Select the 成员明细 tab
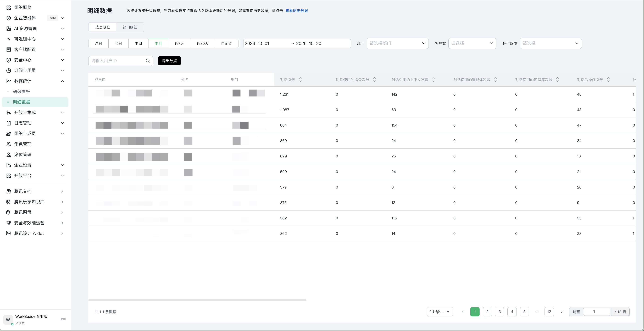This screenshot has width=644, height=331. point(103,27)
